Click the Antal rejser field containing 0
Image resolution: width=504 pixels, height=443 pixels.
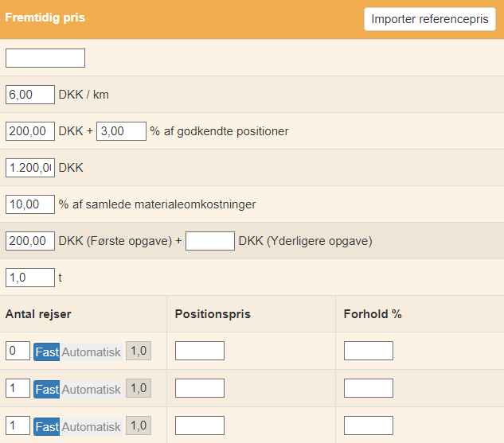tap(18, 351)
